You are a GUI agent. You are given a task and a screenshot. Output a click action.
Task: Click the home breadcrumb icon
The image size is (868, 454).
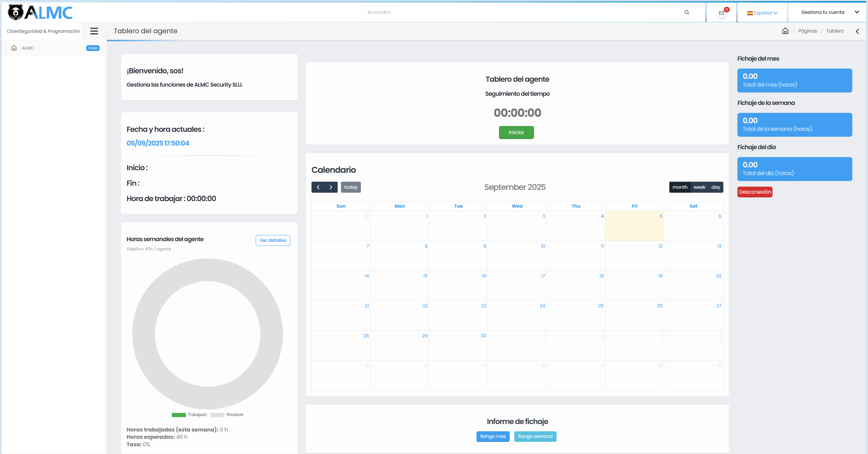click(x=785, y=31)
